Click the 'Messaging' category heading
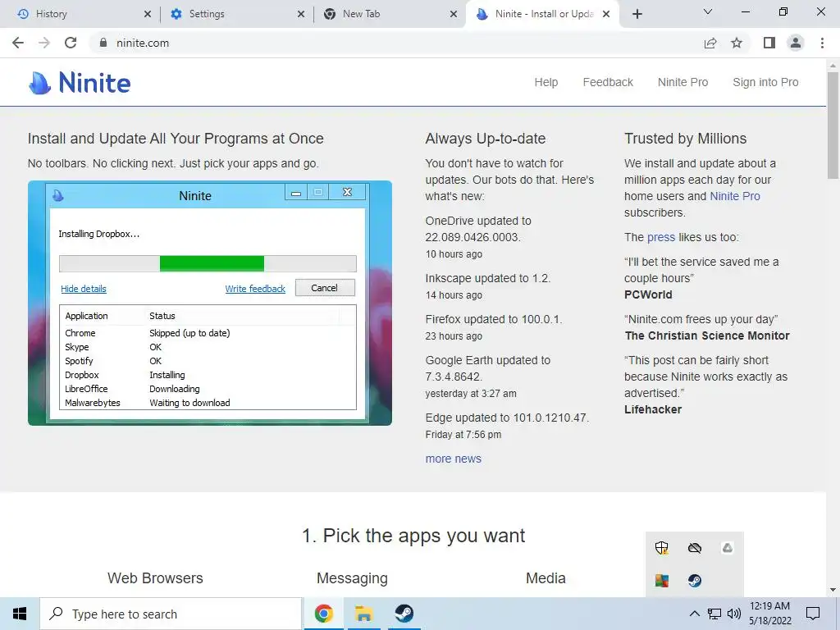 [x=352, y=578]
